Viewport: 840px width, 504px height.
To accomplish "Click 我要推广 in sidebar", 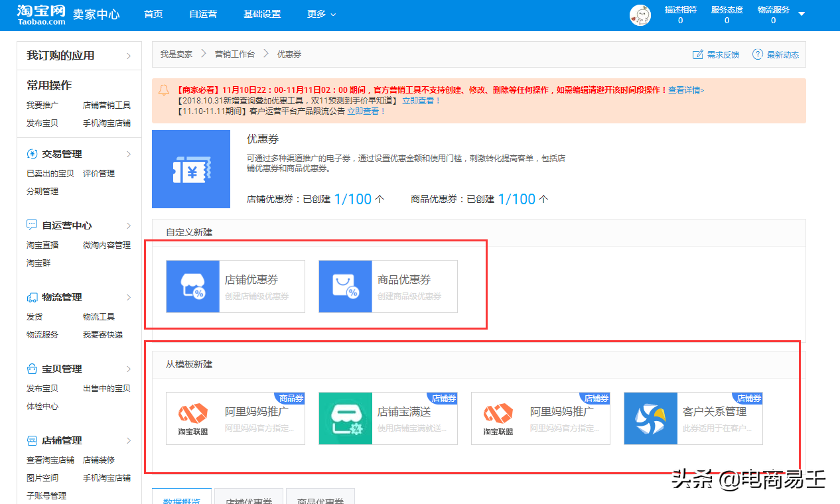I will point(42,105).
